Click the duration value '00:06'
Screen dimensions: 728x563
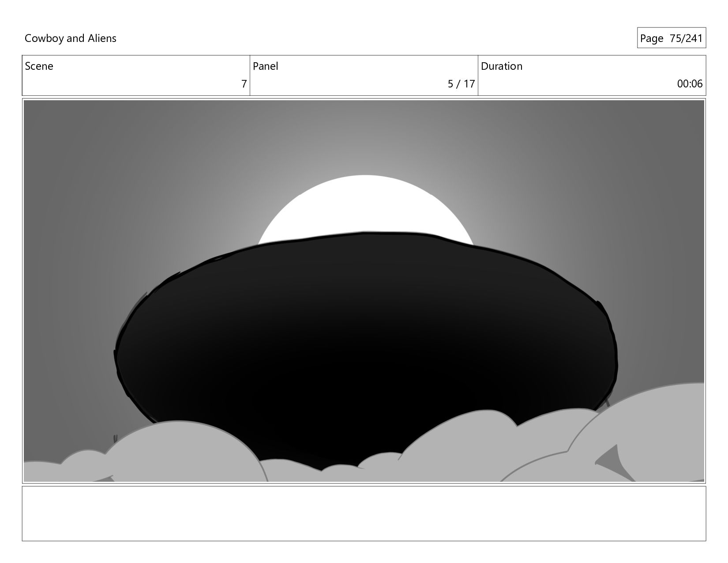click(x=690, y=84)
